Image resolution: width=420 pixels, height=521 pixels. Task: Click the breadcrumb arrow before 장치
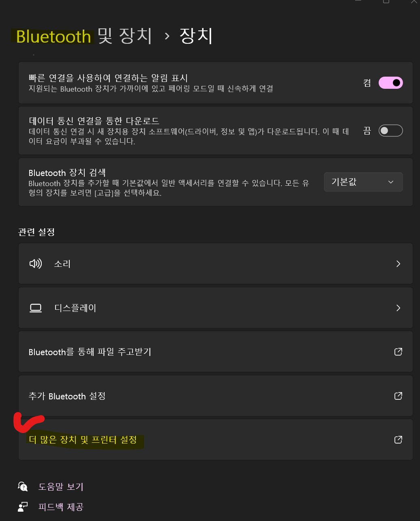point(167,36)
